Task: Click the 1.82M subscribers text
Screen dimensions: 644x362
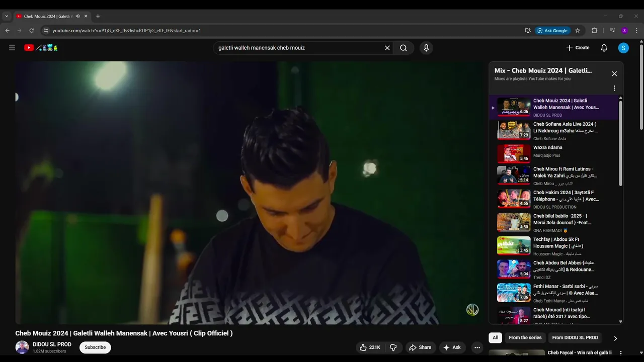Action: pos(49,351)
